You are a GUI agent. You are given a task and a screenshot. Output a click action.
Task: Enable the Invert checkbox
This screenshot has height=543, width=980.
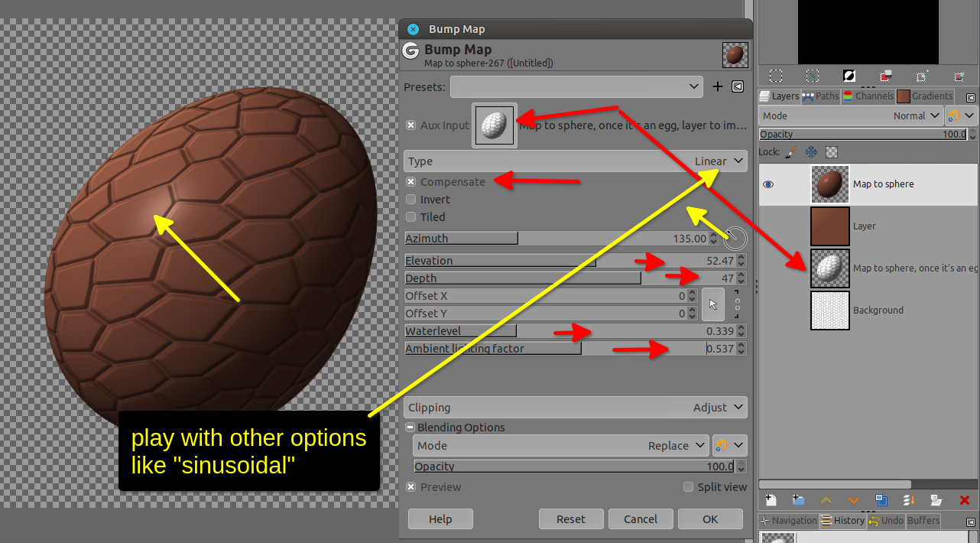410,199
